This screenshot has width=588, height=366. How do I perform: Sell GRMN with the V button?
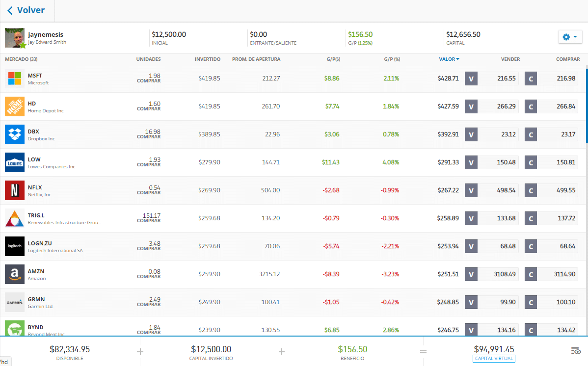pos(471,302)
